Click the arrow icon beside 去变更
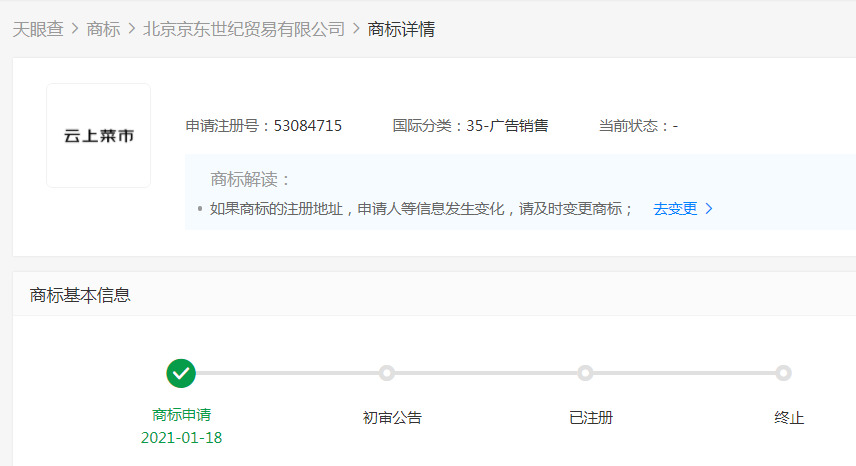The width and height of the screenshot is (856, 466). pyautogui.click(x=709, y=209)
